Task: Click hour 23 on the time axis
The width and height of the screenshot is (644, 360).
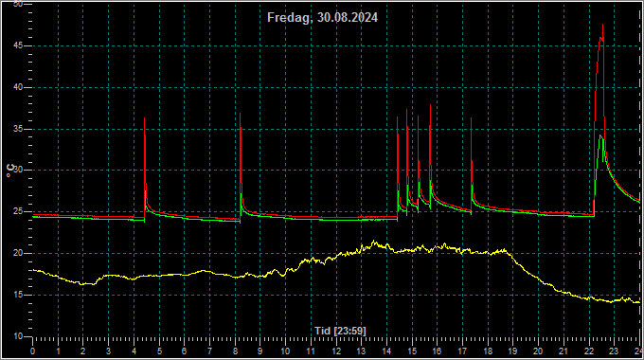Action: [614, 351]
